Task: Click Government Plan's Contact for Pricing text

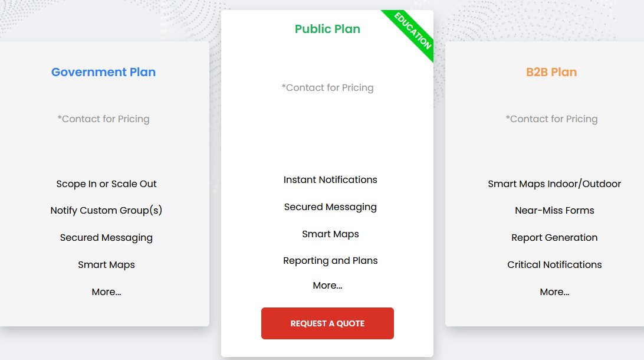Action: [104, 119]
